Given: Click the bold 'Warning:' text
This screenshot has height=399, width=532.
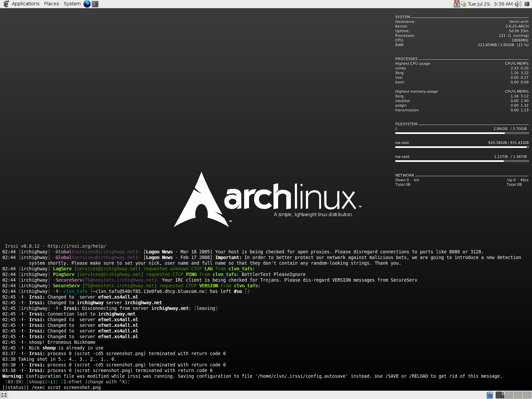Looking at the screenshot, I should coord(13,376).
